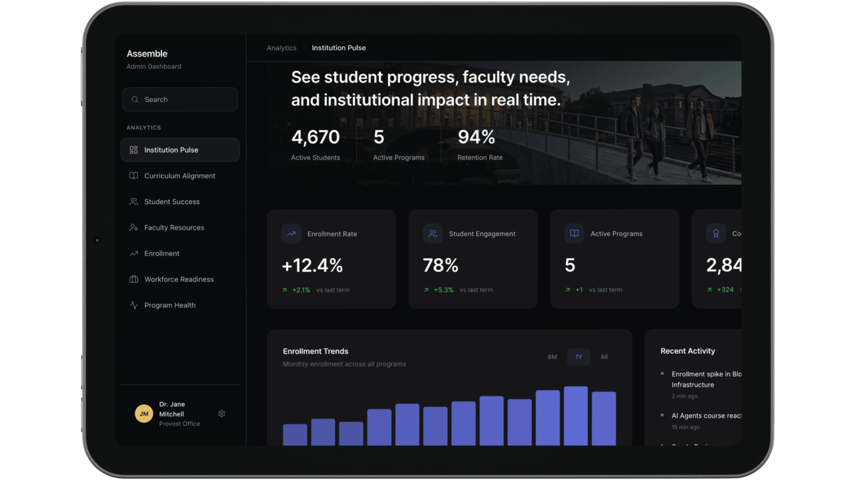Click the Enrollment Rate trend icon
The width and height of the screenshot is (868, 488).
pos(291,234)
